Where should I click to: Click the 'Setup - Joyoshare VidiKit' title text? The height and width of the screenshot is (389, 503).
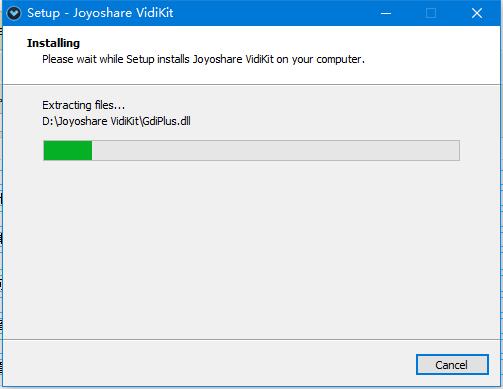click(x=100, y=13)
